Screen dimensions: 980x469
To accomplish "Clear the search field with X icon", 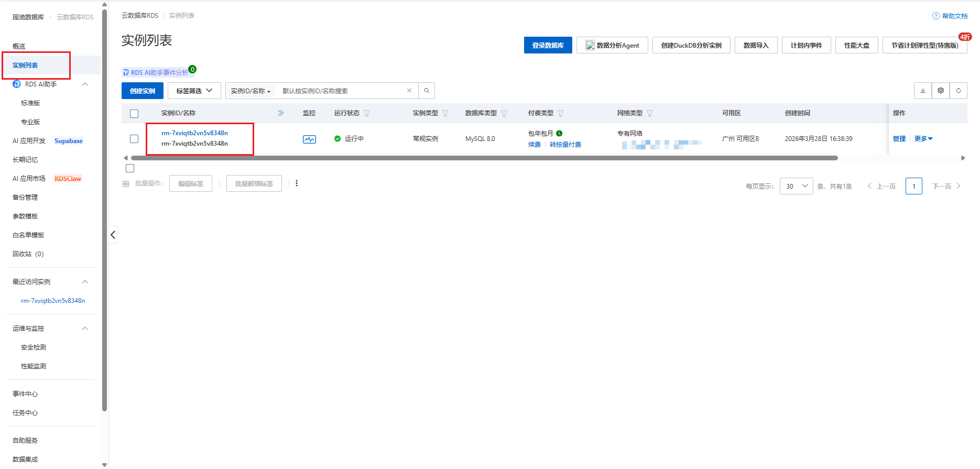I will click(409, 91).
